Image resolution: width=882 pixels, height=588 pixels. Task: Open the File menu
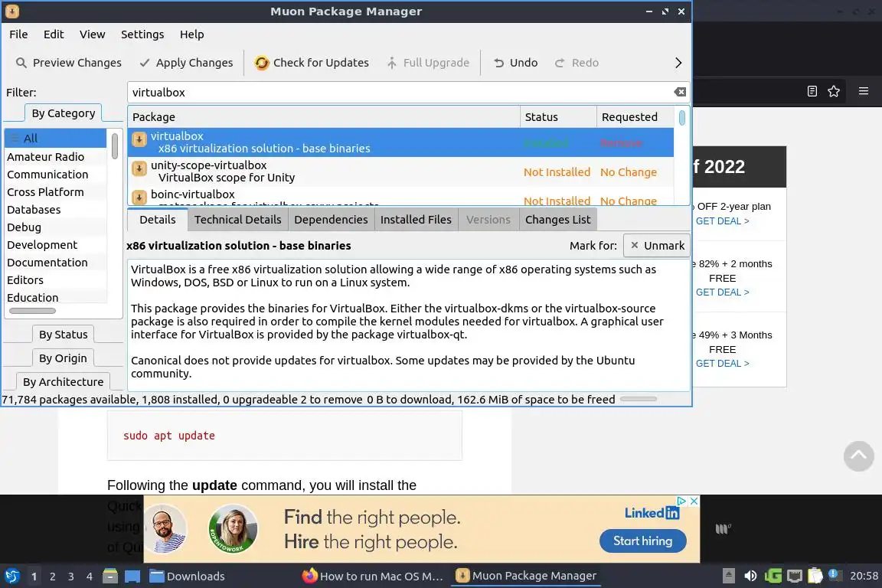tap(18, 34)
